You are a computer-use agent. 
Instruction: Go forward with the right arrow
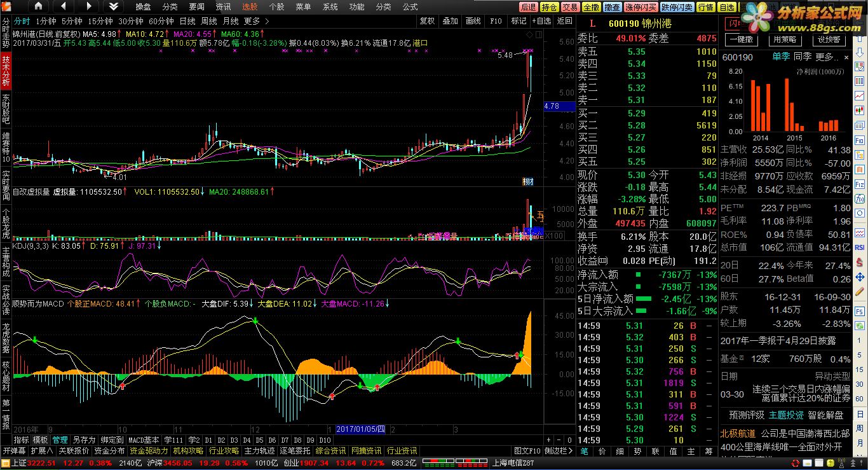[x=88, y=6]
